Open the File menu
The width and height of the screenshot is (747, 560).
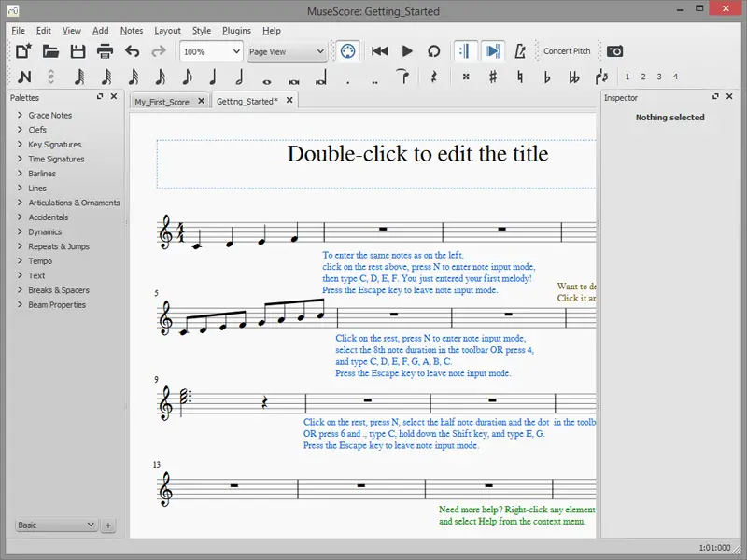tap(18, 31)
